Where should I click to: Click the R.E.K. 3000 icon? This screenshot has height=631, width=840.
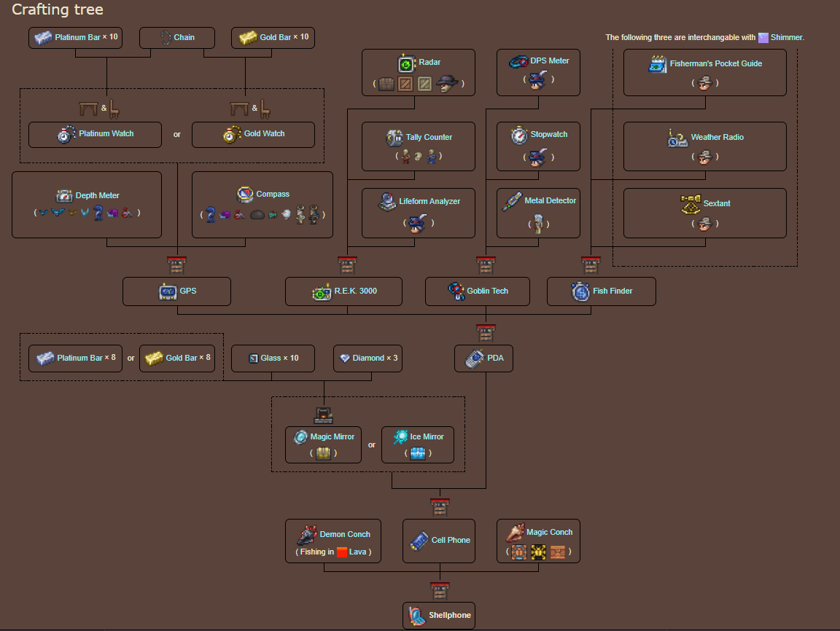point(322,291)
